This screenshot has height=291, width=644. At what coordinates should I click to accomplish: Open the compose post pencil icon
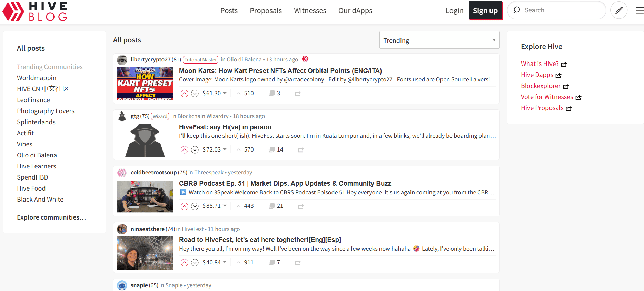[x=618, y=10]
